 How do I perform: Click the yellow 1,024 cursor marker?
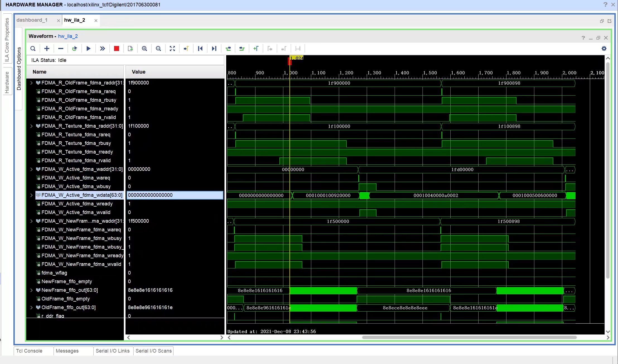(296, 58)
